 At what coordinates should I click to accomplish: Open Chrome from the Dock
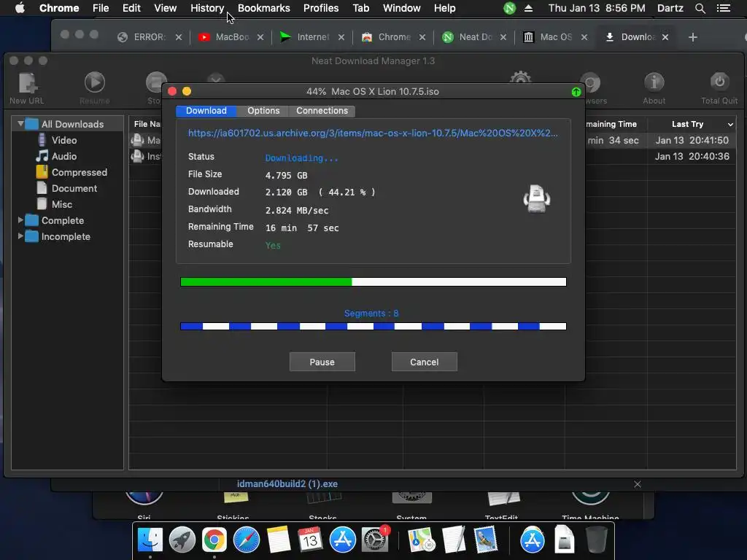(x=214, y=540)
